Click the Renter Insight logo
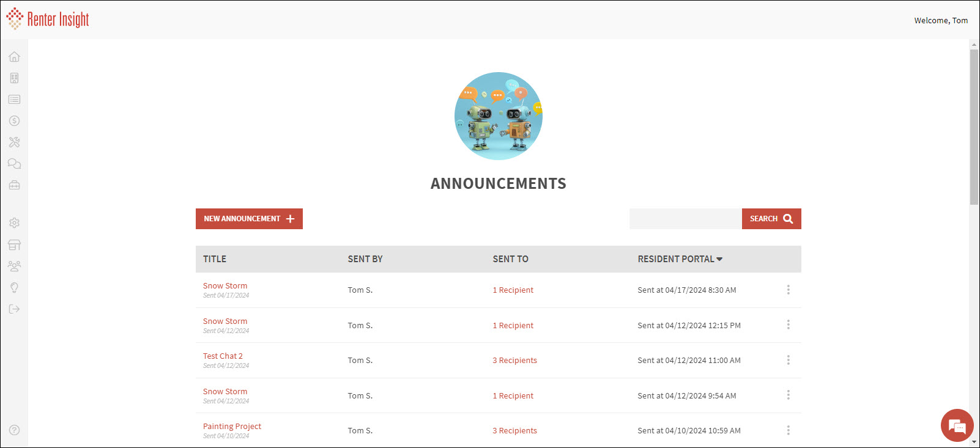The width and height of the screenshot is (980, 448). (x=48, y=20)
